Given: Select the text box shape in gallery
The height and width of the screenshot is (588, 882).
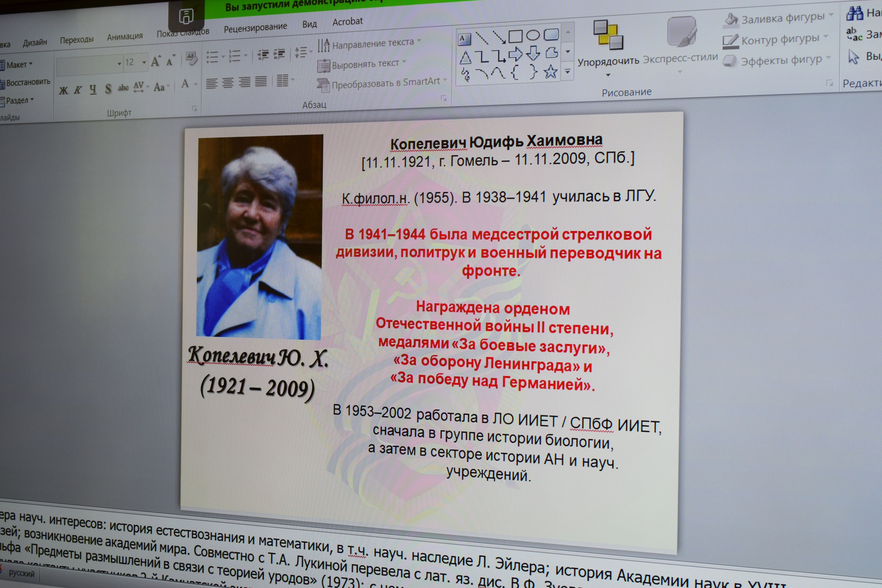Looking at the screenshot, I should (464, 39).
